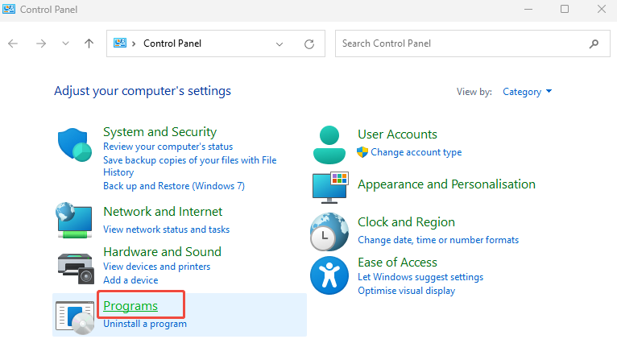Open View devices and printers link
The image size is (617, 364).
click(x=156, y=267)
